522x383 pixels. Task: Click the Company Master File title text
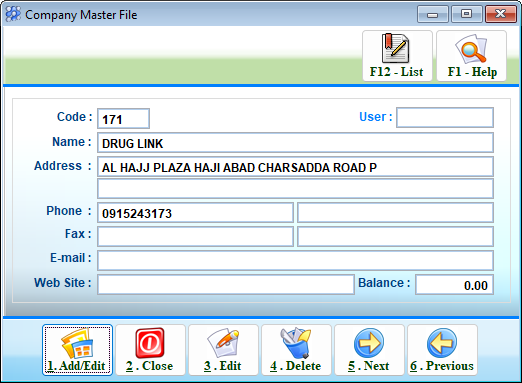pyautogui.click(x=81, y=15)
